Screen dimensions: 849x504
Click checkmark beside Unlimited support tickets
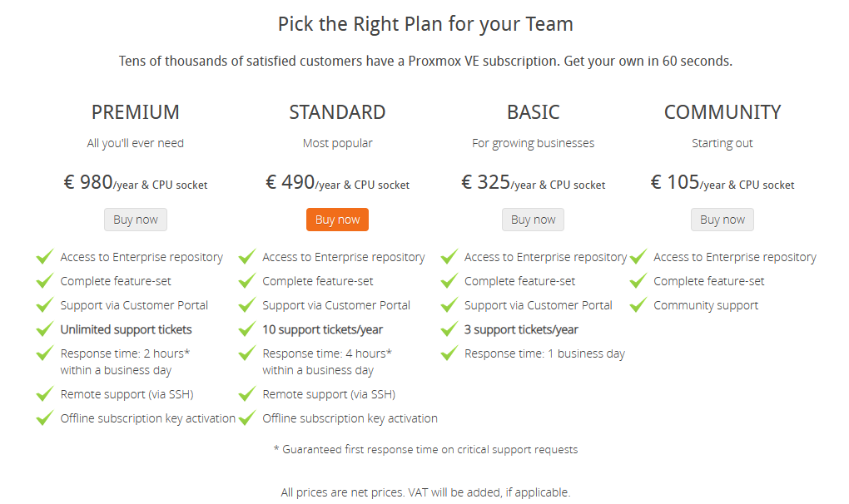45,329
